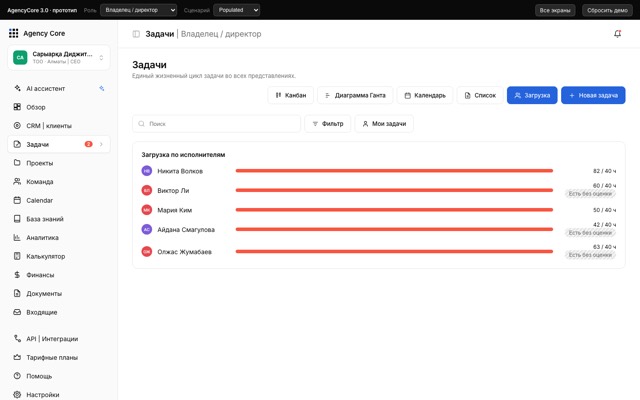Image resolution: width=640 pixels, height=400 pixels.
Task: Open the Документы file icon
Action: (17, 293)
